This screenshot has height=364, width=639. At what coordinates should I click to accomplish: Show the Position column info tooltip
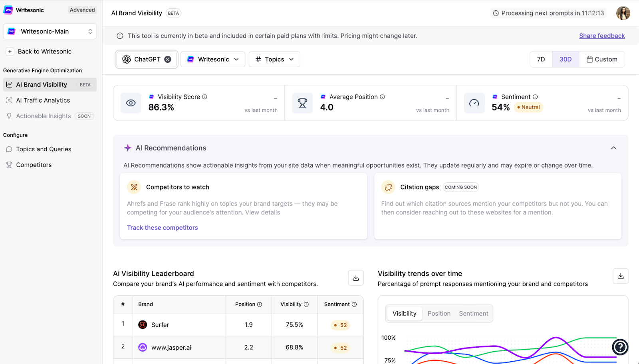point(260,305)
